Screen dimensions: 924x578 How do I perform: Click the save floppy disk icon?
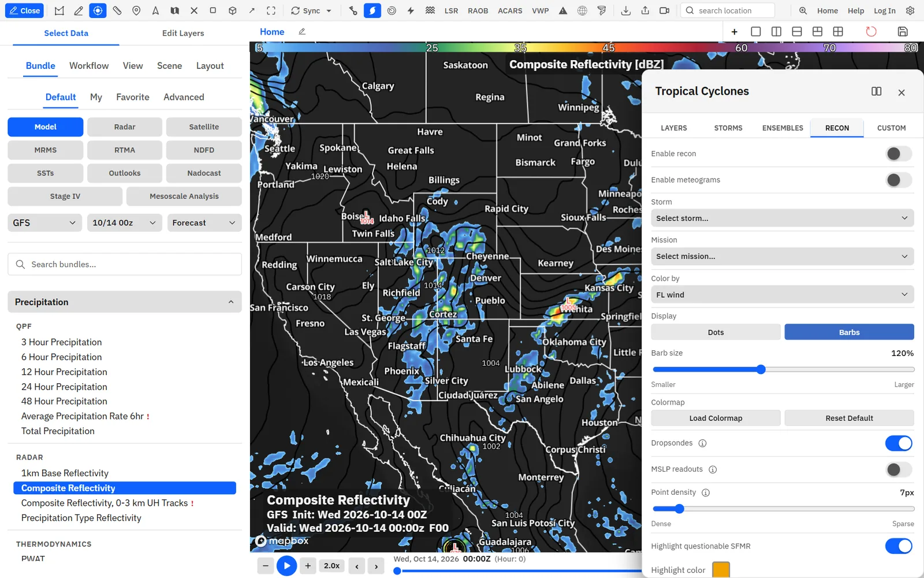click(x=903, y=31)
